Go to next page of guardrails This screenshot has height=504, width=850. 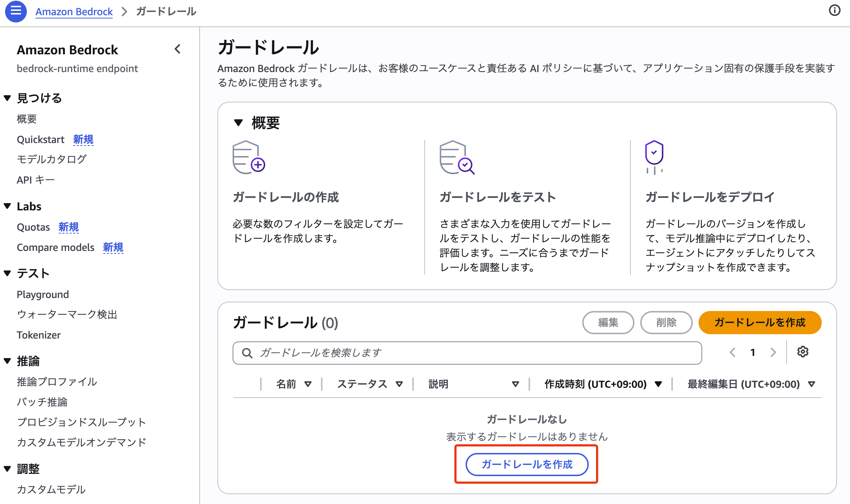(x=773, y=352)
